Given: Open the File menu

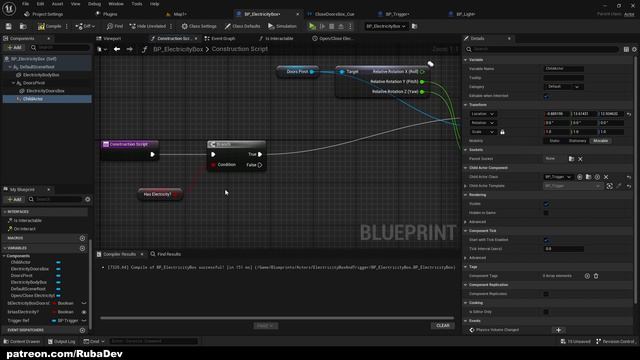Looking at the screenshot, I should 25,4.
